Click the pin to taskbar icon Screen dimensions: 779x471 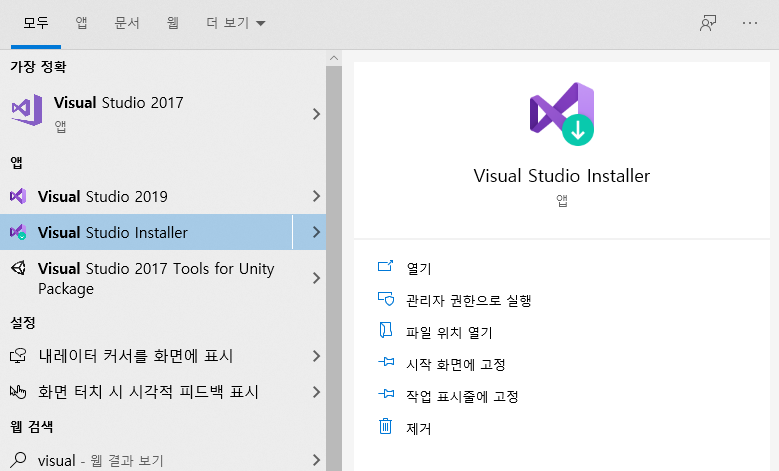tap(386, 394)
